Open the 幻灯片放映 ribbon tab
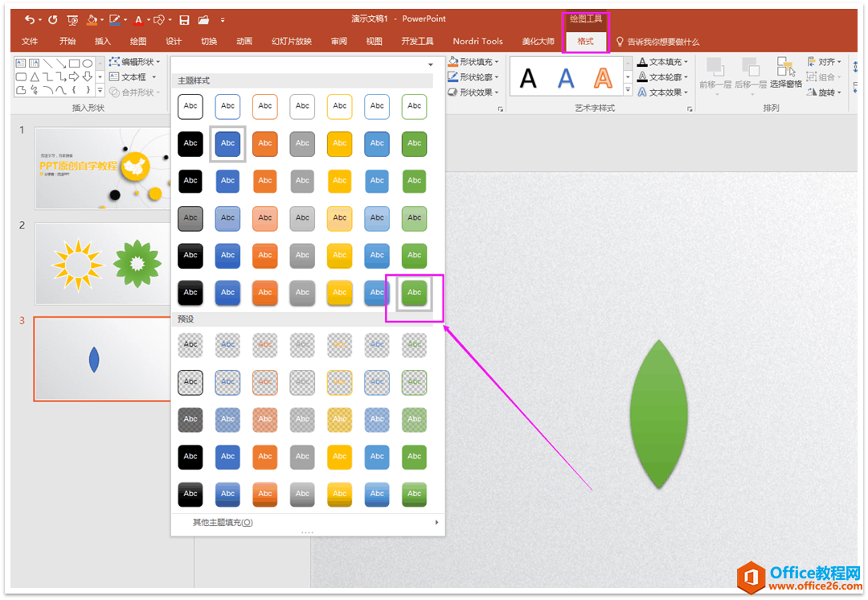This screenshot has width=868, height=600. [x=292, y=41]
